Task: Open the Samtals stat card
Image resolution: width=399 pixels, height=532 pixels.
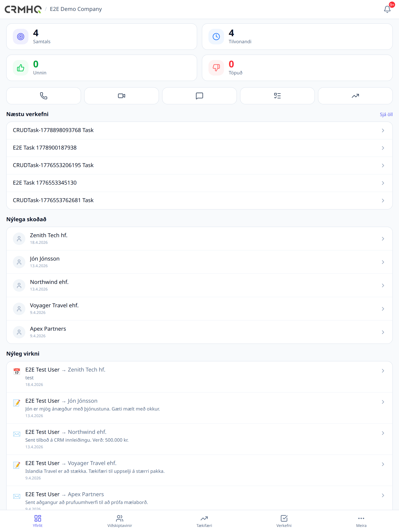Action: 102,37
